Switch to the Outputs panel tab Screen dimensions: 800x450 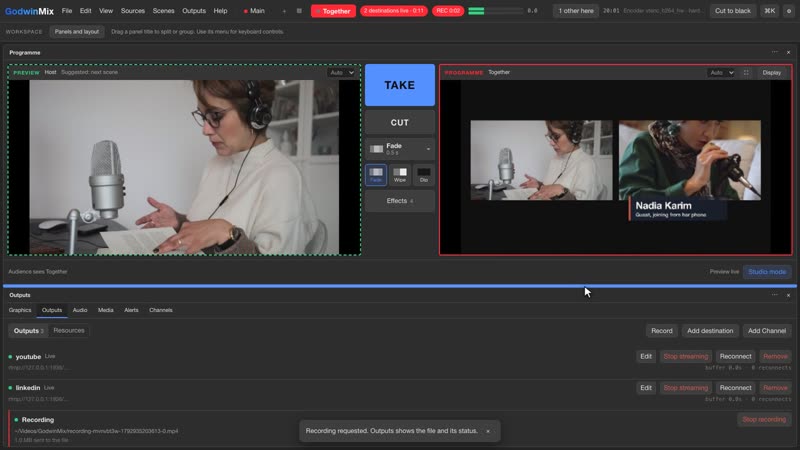pos(52,310)
